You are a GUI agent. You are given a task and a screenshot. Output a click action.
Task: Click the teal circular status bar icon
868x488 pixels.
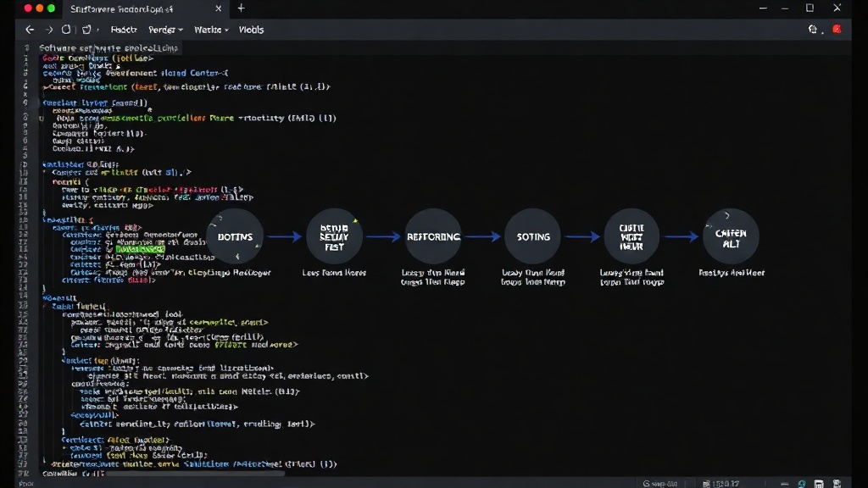click(x=802, y=484)
